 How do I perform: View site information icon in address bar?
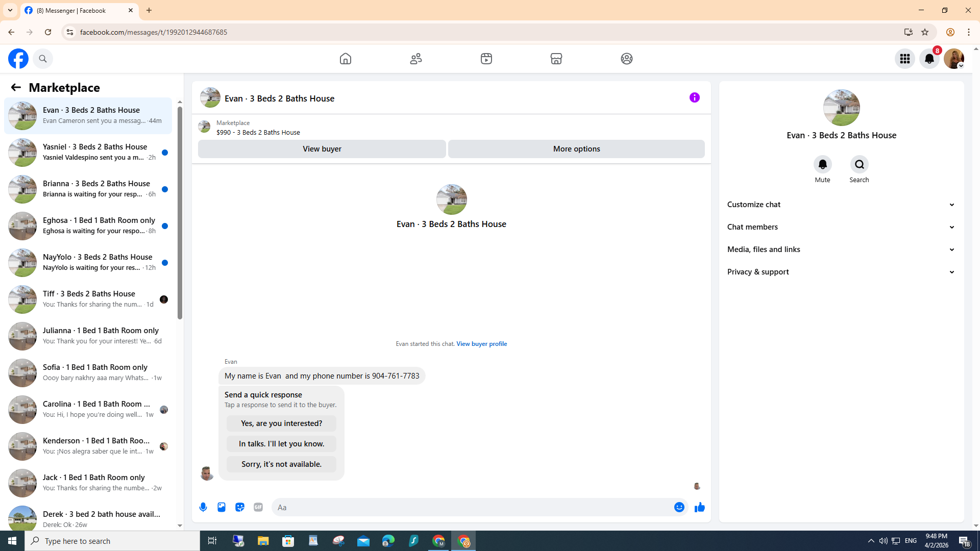pyautogui.click(x=69, y=32)
